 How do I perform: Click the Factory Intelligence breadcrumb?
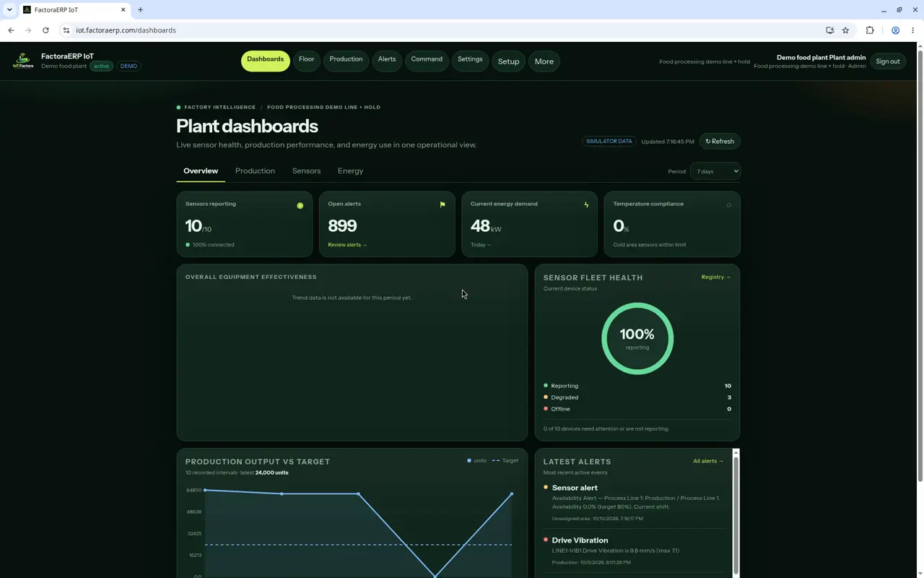[x=219, y=107]
